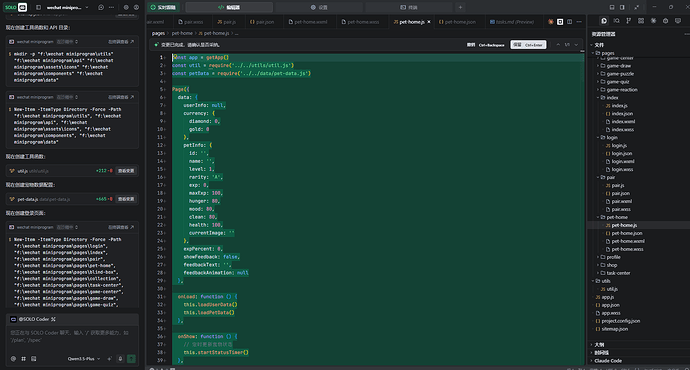Click the pet-home breadcrumb segment
Image resolution: width=690 pixels, height=370 pixels.
(182, 33)
